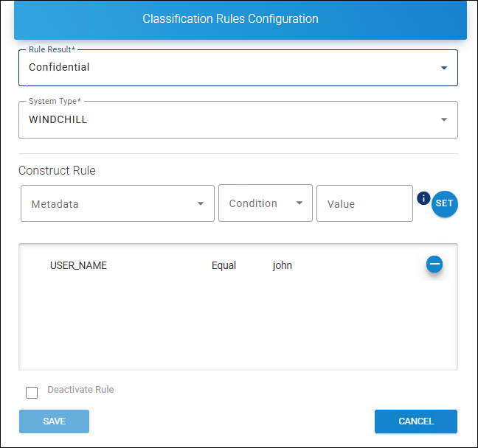The height and width of the screenshot is (448, 478).
Task: Save the classification rule
Action: coord(54,421)
